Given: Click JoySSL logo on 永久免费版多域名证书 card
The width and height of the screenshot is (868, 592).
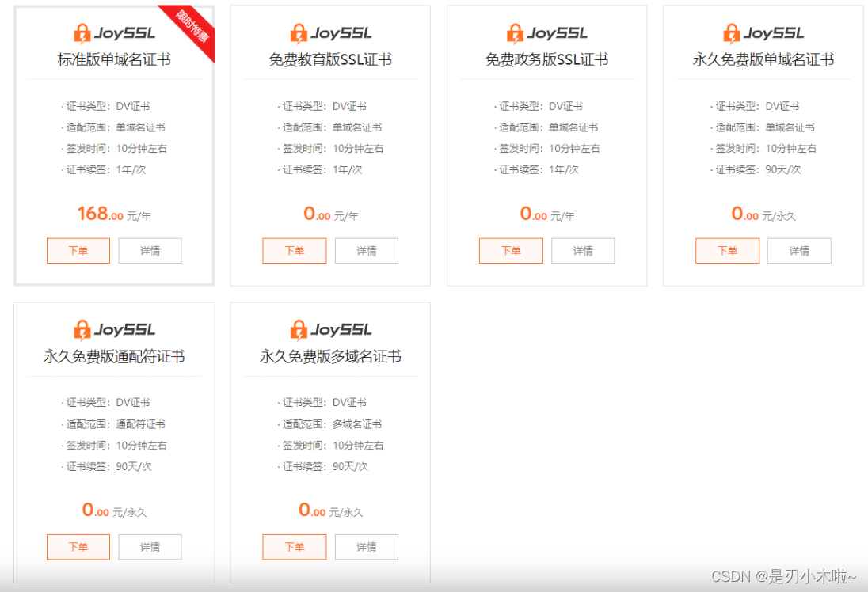Looking at the screenshot, I should pyautogui.click(x=330, y=330).
